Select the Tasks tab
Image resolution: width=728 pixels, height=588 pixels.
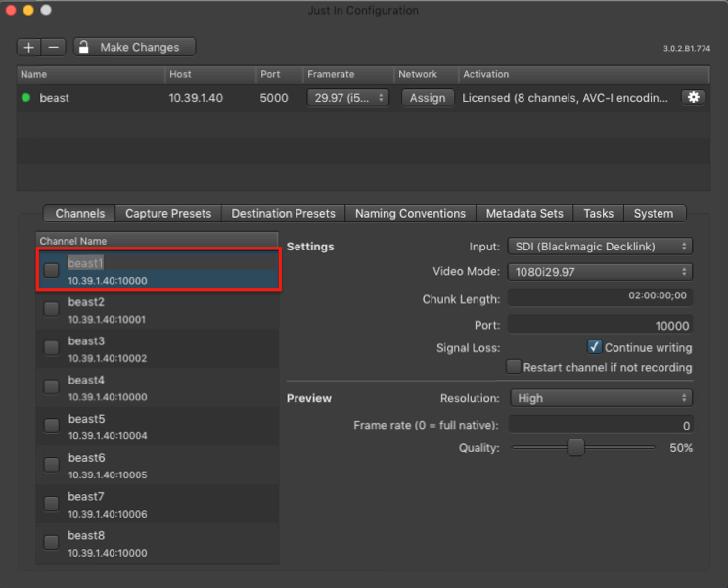click(599, 214)
